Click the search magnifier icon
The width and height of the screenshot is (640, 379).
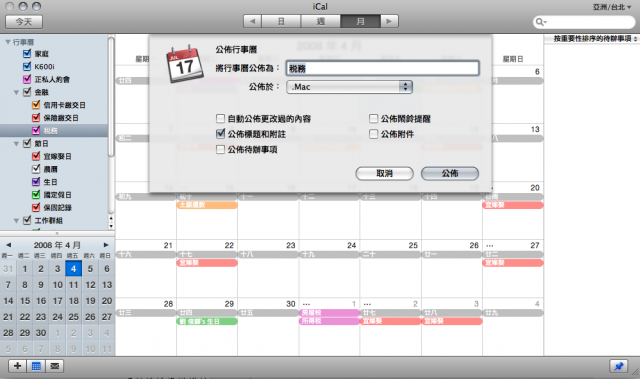[540, 22]
